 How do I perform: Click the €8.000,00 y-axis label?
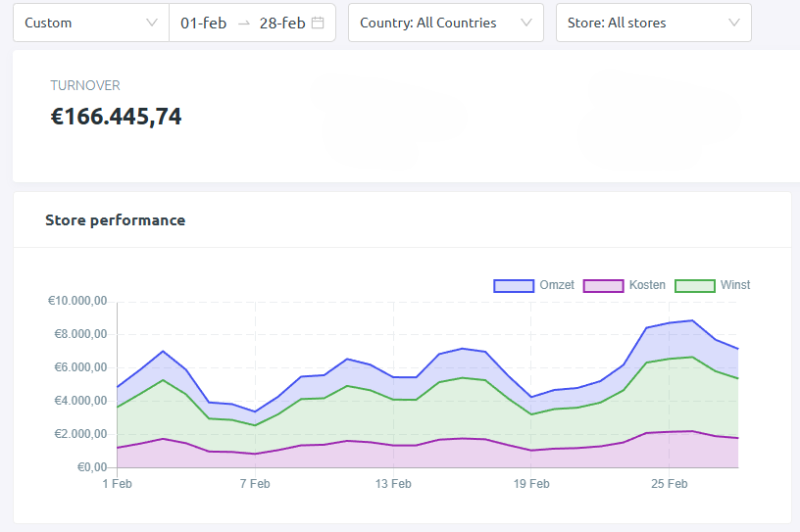coord(80,334)
